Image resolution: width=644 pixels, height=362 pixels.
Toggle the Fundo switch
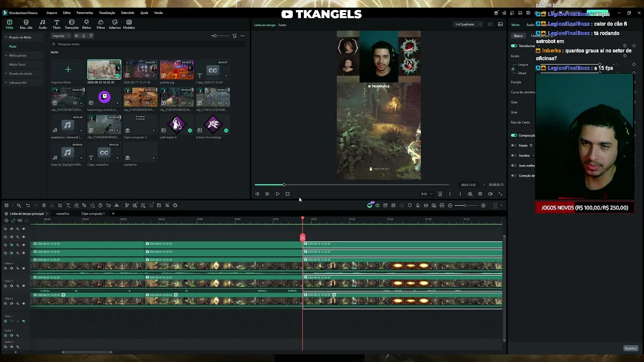click(x=514, y=145)
